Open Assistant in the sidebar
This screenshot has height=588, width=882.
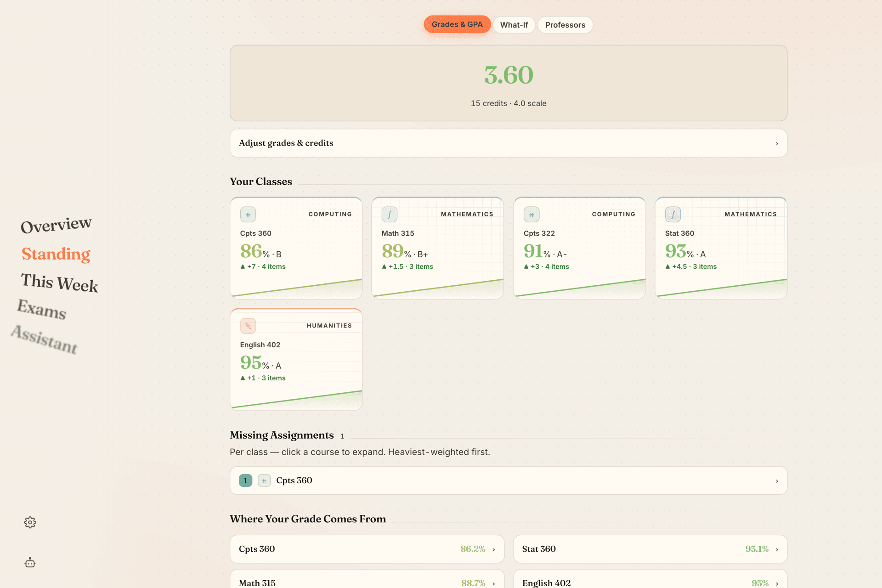point(44,339)
